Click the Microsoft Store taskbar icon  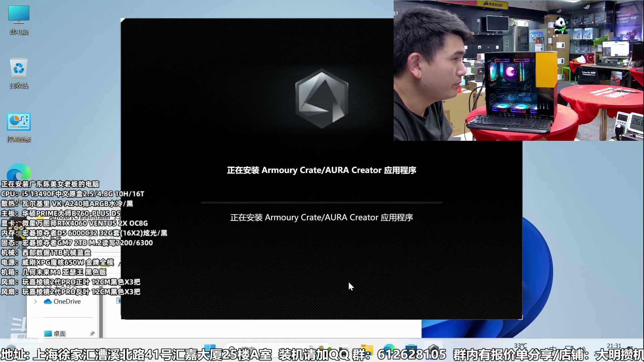pos(411,349)
